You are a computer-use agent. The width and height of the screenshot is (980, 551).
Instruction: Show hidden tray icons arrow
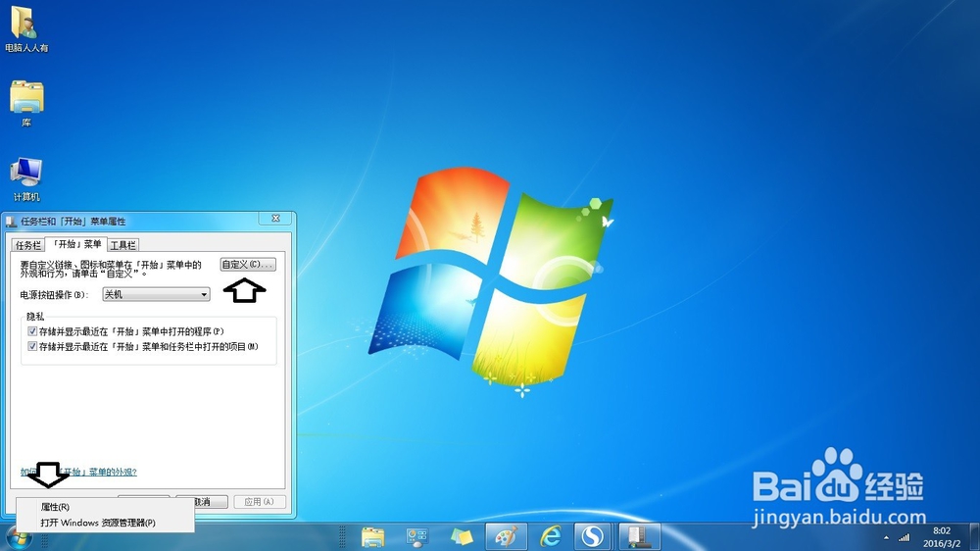[x=886, y=538]
